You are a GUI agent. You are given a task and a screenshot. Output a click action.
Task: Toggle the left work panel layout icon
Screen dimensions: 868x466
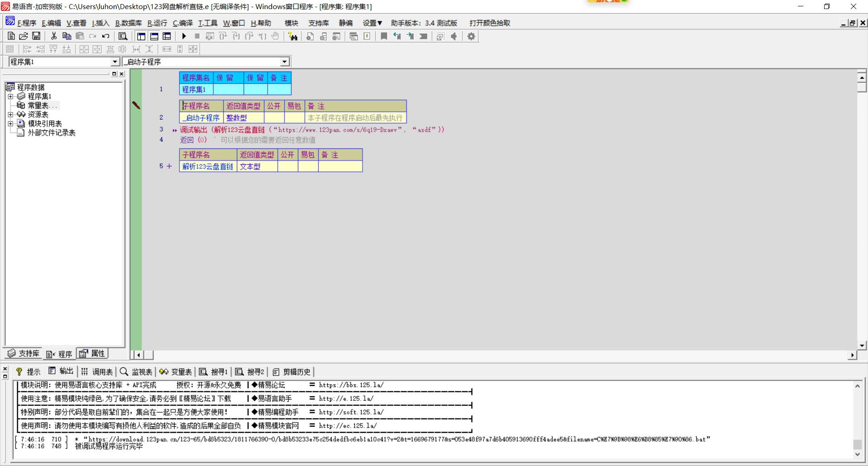141,36
